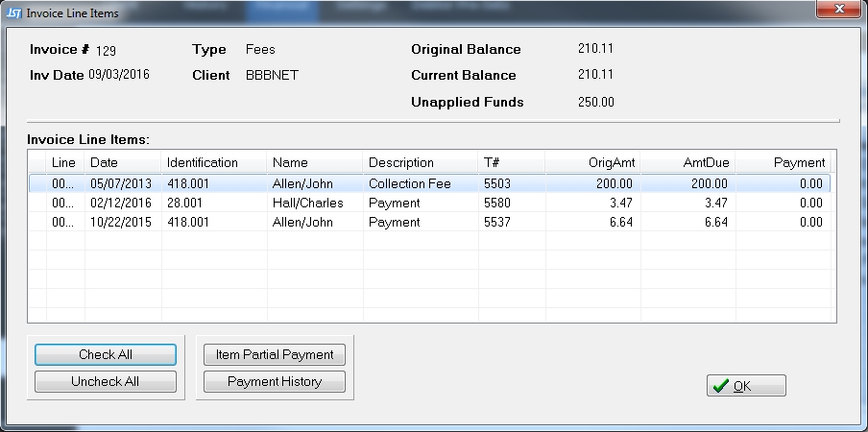Click the 0.00 payment cell for Hall/Charles
This screenshot has width=868, height=432.
click(x=810, y=203)
